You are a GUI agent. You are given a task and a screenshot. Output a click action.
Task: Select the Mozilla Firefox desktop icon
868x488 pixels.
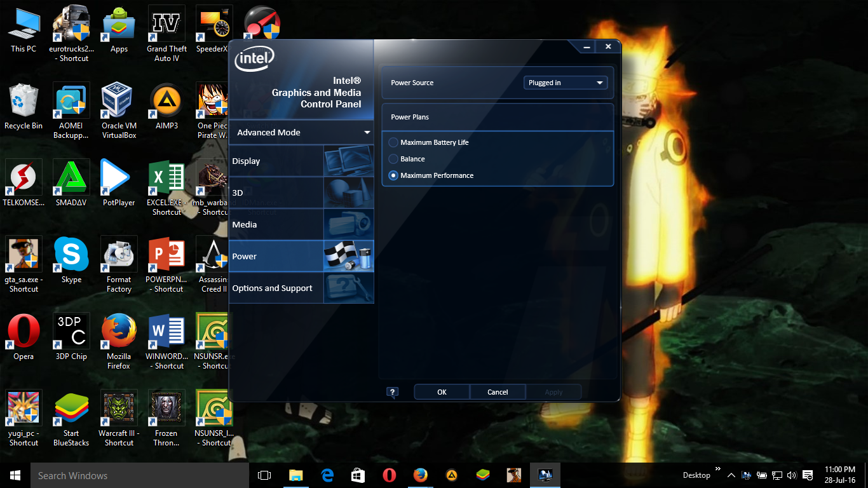pyautogui.click(x=119, y=341)
